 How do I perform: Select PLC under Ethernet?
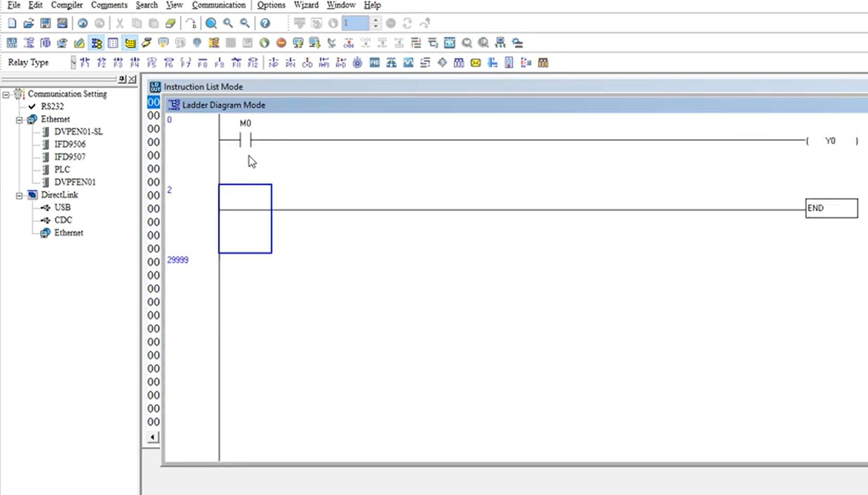tap(62, 170)
